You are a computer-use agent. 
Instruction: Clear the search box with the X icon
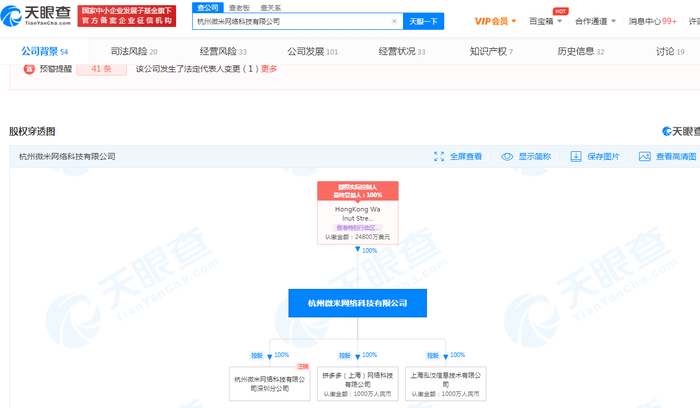[x=394, y=21]
